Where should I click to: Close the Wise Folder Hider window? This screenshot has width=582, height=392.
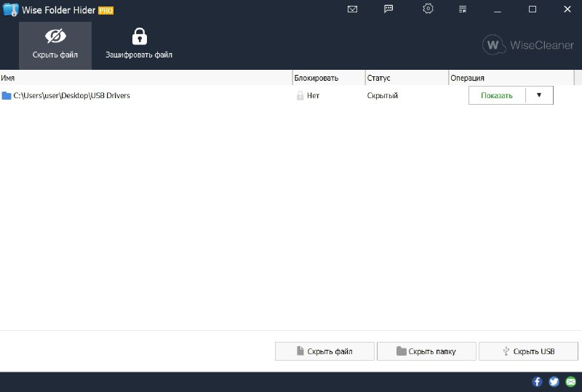coord(567,9)
